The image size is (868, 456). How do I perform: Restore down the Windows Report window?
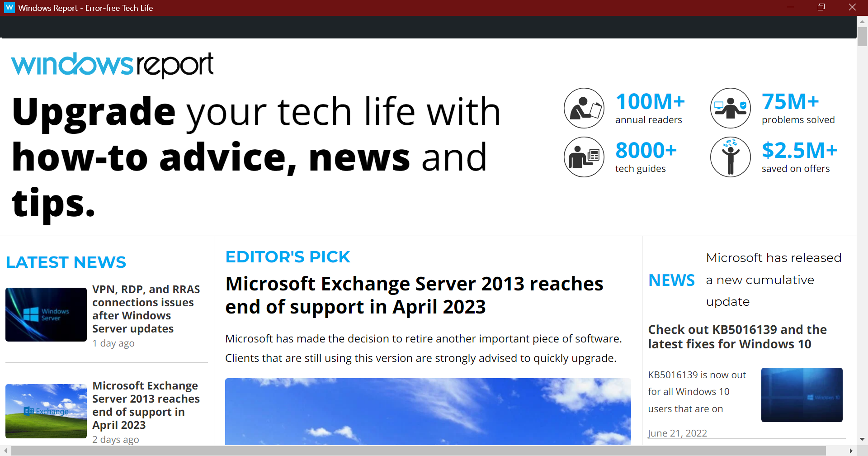(821, 8)
